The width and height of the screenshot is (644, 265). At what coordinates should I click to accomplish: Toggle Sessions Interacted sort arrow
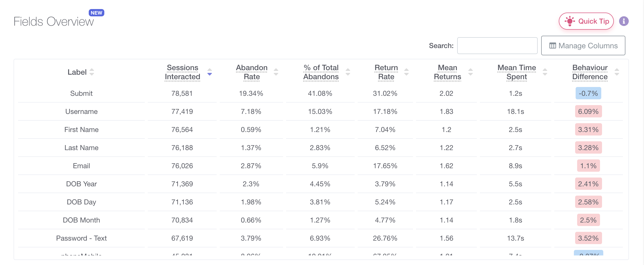[210, 72]
